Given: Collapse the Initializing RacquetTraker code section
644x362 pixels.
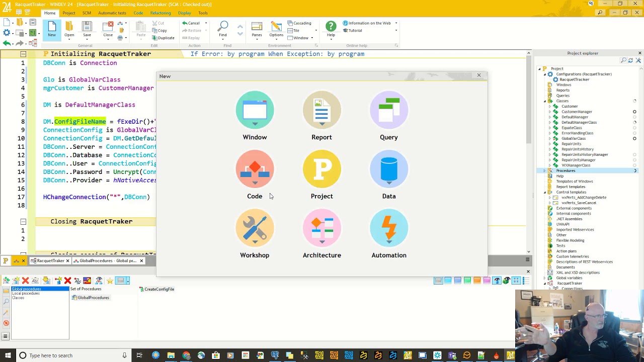Looking at the screenshot, I should (x=23, y=54).
